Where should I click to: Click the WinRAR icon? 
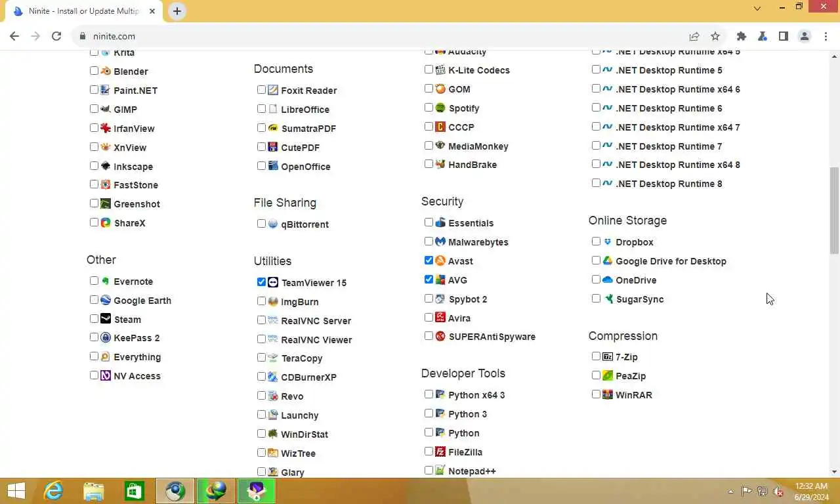click(x=608, y=394)
